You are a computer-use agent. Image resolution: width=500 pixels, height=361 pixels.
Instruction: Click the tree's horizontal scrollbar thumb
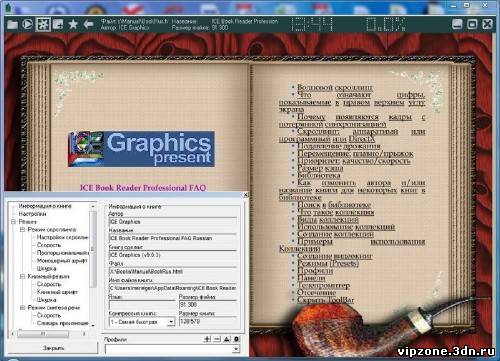tap(43, 334)
